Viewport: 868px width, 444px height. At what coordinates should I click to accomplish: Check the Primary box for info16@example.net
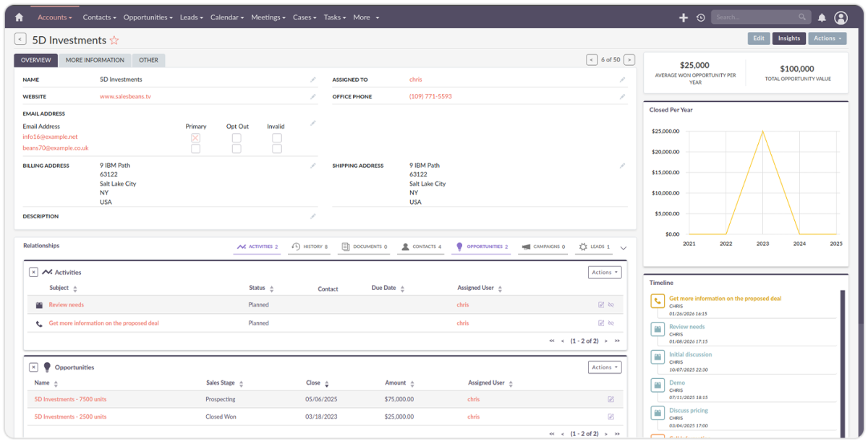[x=194, y=137]
